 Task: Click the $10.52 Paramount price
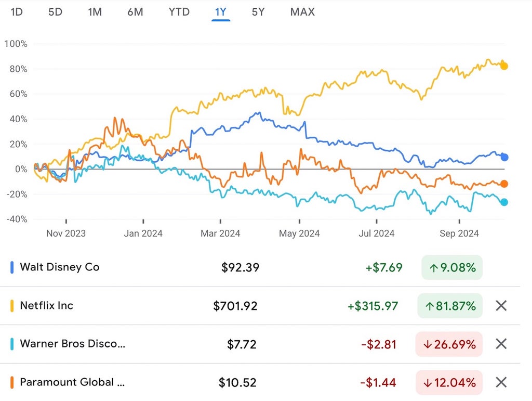(237, 383)
